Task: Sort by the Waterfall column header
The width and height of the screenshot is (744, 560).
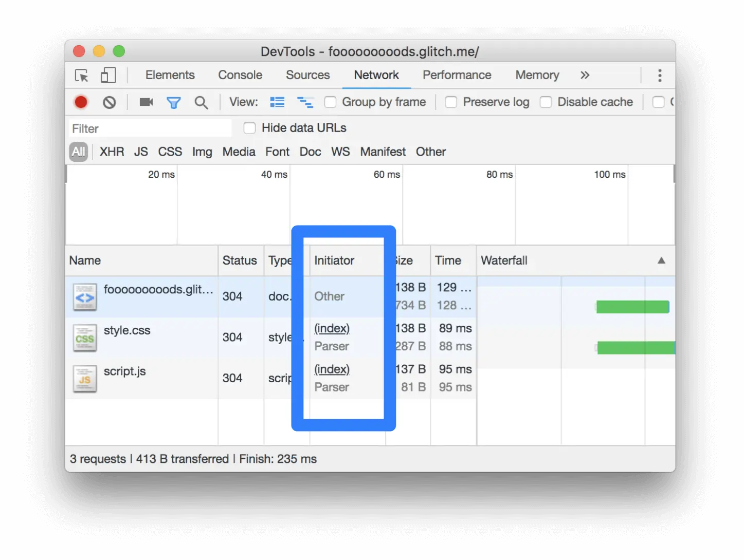Action: click(x=576, y=260)
